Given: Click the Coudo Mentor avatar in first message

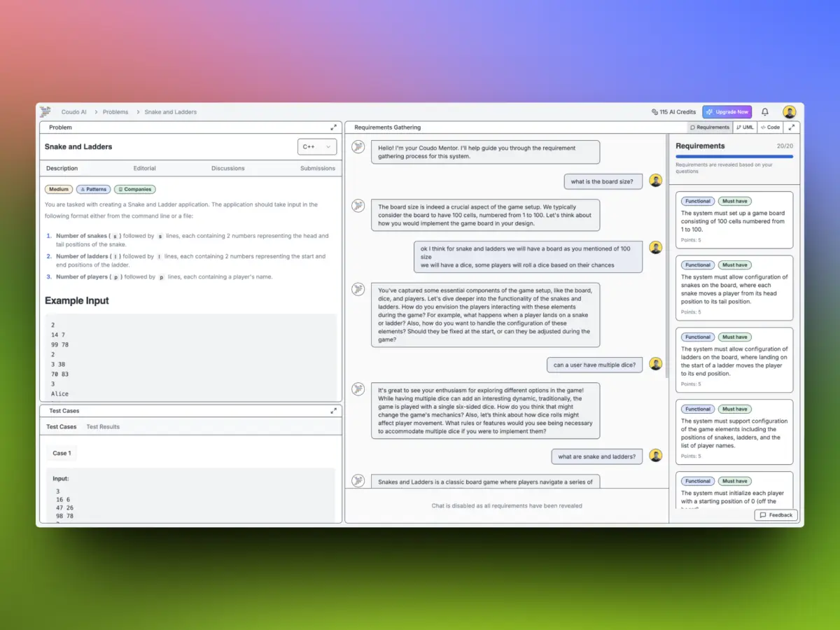Looking at the screenshot, I should point(358,147).
